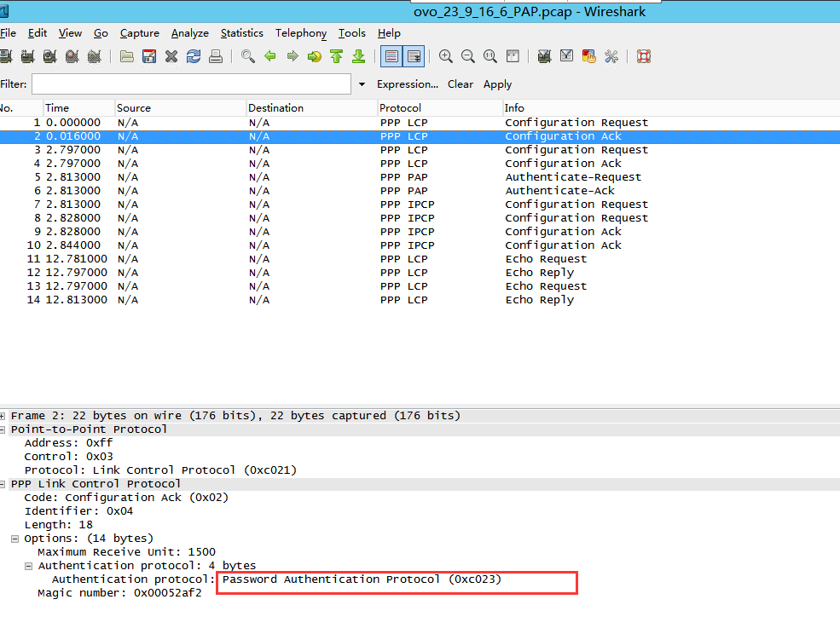The width and height of the screenshot is (840, 634).
Task: Click the Apply filter button
Action: coord(497,84)
